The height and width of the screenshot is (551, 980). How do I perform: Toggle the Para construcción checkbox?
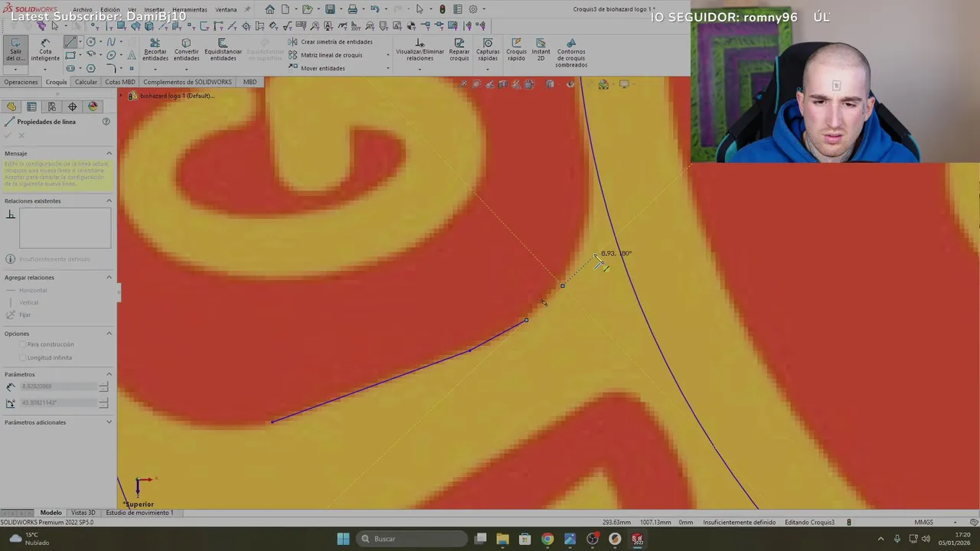23,344
